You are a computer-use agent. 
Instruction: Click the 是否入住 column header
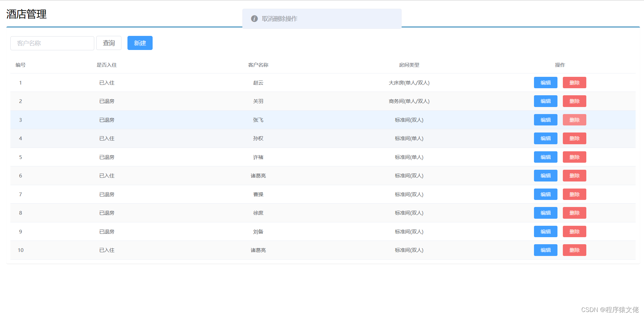tap(107, 65)
